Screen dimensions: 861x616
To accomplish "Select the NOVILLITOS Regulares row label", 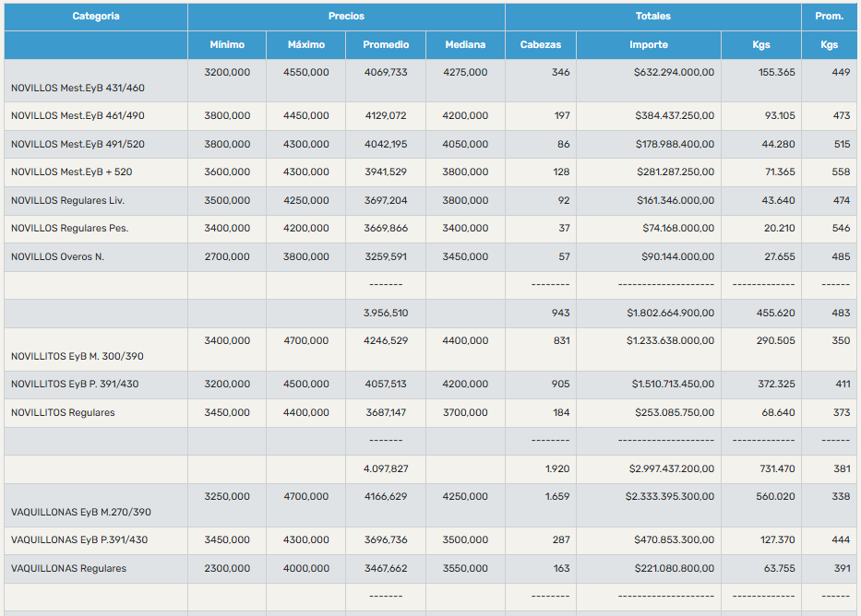I will [x=63, y=413].
